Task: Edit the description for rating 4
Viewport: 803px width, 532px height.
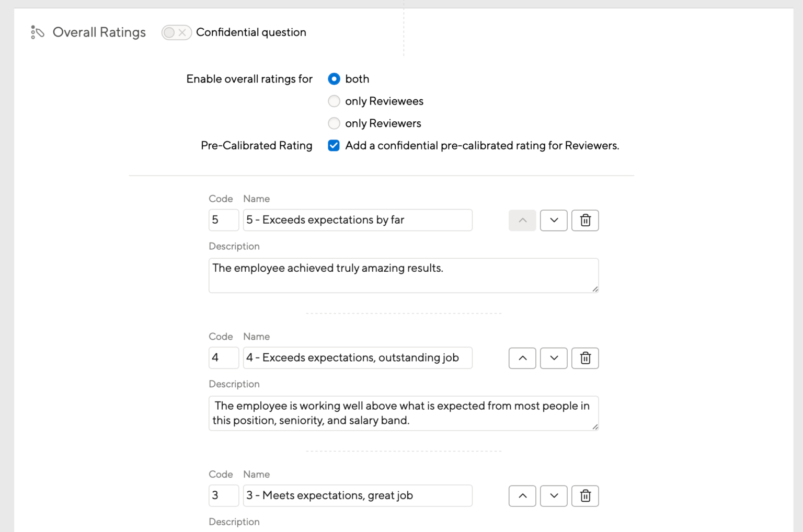Action: point(403,413)
